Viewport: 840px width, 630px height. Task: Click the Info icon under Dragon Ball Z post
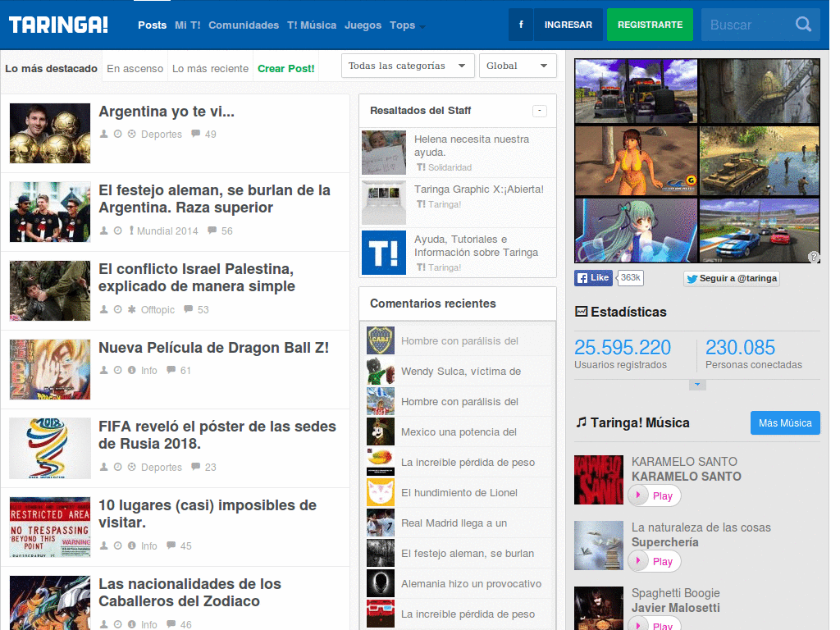pos(132,370)
